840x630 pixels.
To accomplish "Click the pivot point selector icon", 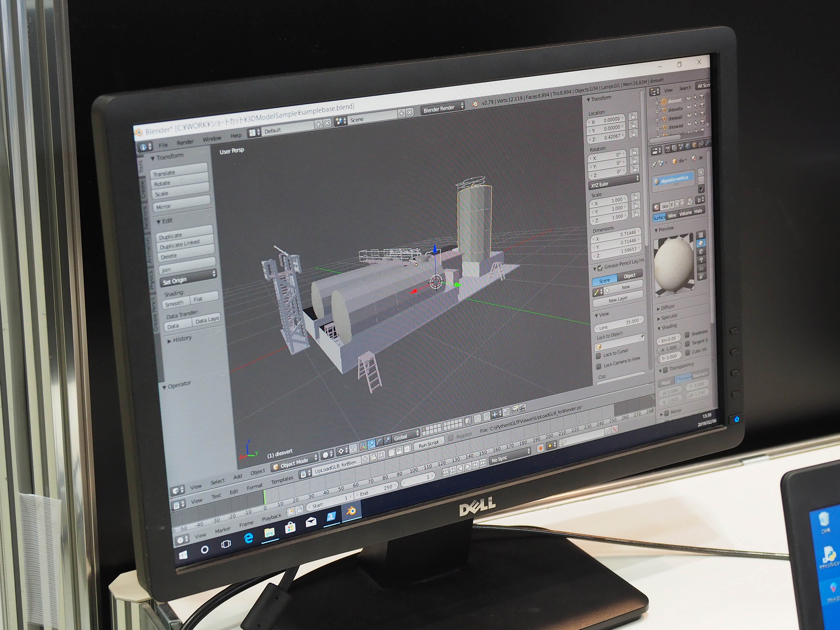I will pos(341,451).
